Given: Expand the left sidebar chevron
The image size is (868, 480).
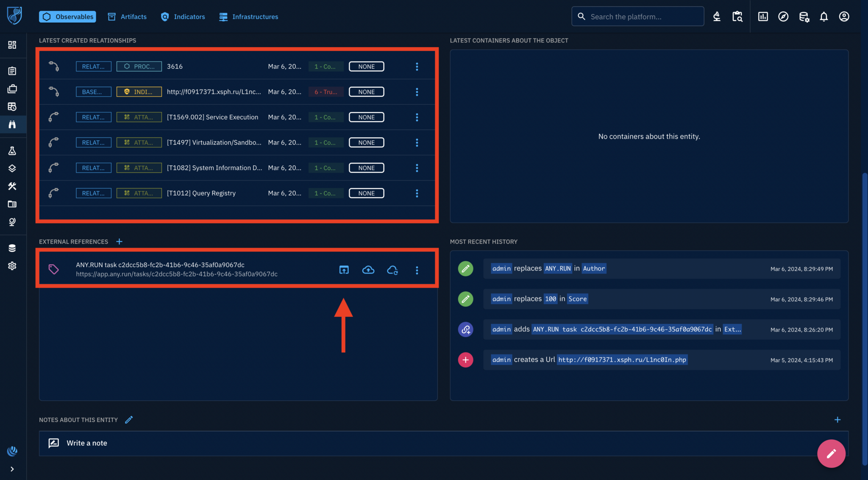Looking at the screenshot, I should (12, 469).
